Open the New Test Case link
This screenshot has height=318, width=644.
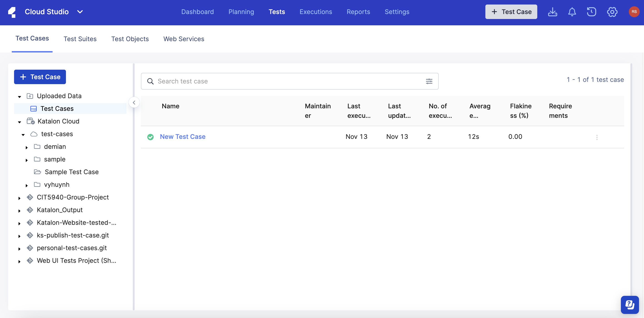point(183,136)
